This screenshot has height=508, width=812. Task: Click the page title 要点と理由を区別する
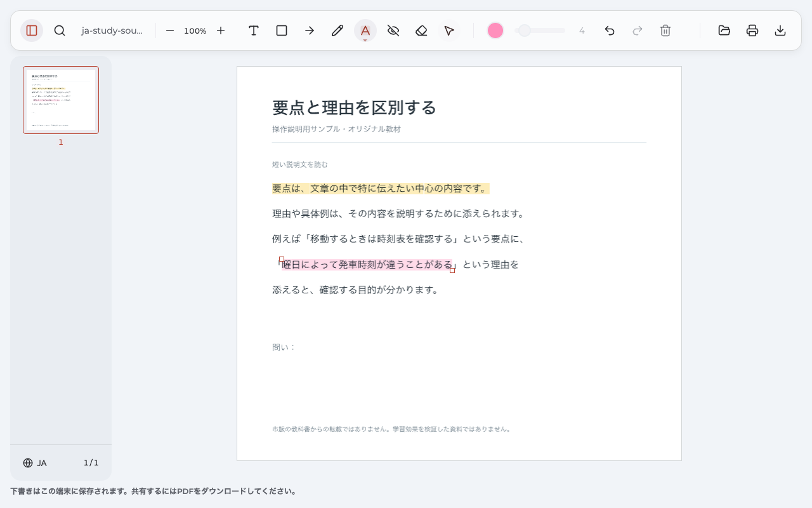tap(355, 107)
